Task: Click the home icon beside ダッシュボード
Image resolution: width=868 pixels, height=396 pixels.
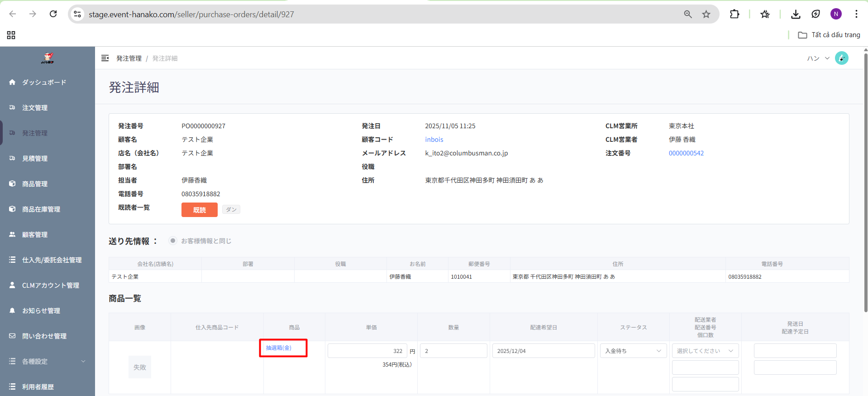Action: tap(12, 82)
